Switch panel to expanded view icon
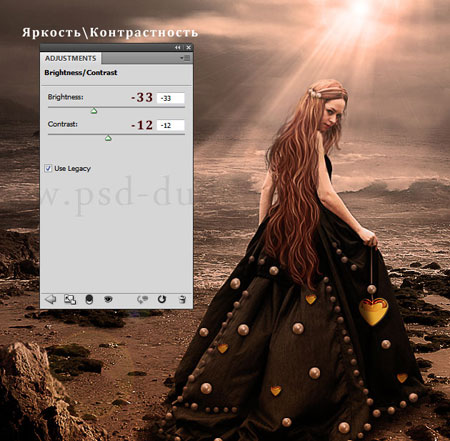This screenshot has width=450, height=441. point(70,299)
